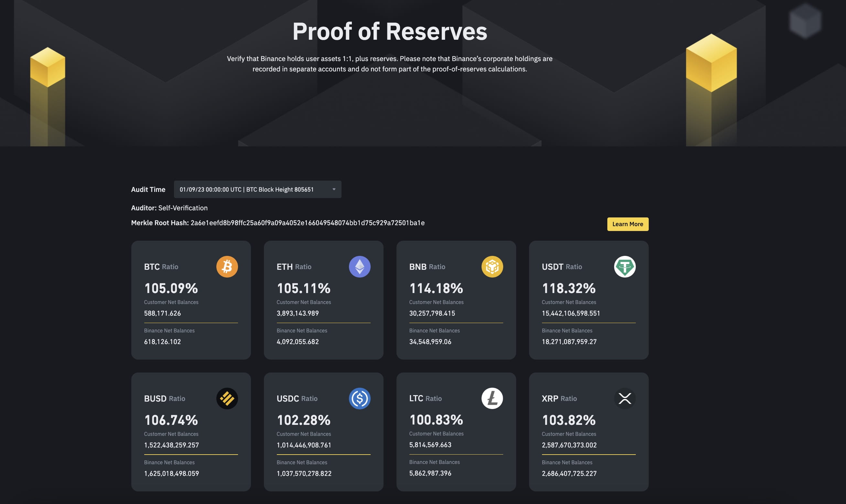Click the Bitcoin icon on the BTC card
Image resolution: width=846 pixels, height=504 pixels.
[227, 267]
